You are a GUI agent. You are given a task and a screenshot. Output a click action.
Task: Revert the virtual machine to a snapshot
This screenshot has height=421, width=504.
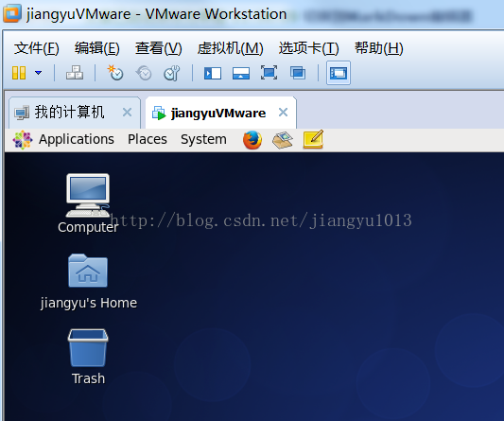click(144, 73)
